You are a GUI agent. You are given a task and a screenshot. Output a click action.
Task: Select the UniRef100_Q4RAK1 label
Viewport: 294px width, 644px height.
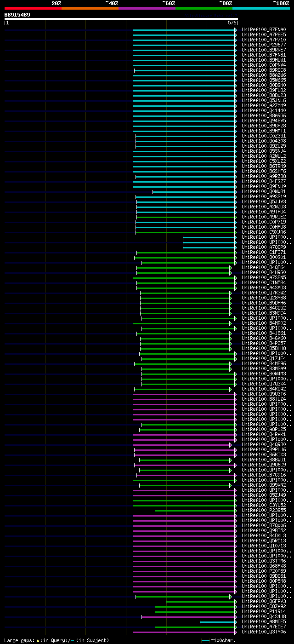point(264,435)
